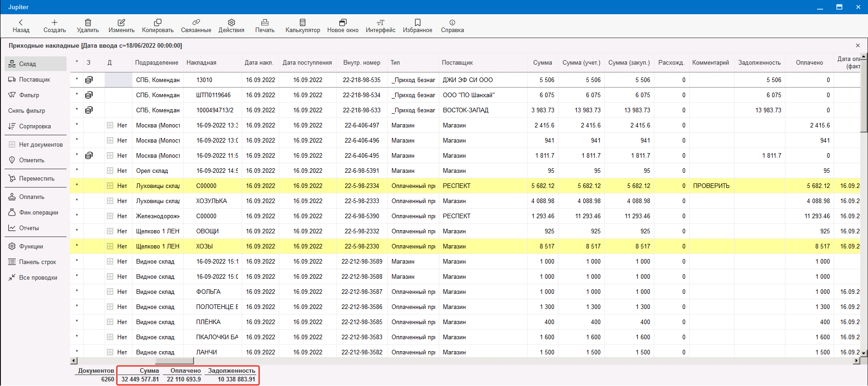Select the ПРОВЕРИТЬ comment cell
The height and width of the screenshot is (386, 868).
(x=712, y=186)
